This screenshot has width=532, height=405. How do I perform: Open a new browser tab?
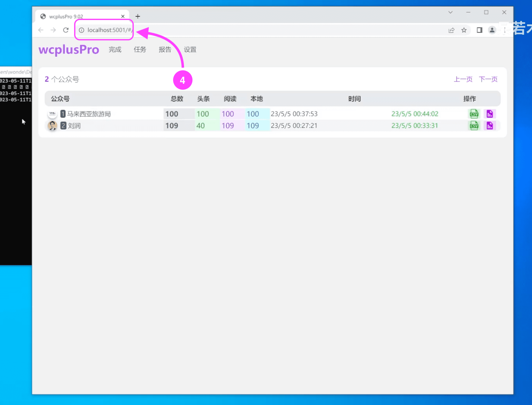pyautogui.click(x=138, y=16)
